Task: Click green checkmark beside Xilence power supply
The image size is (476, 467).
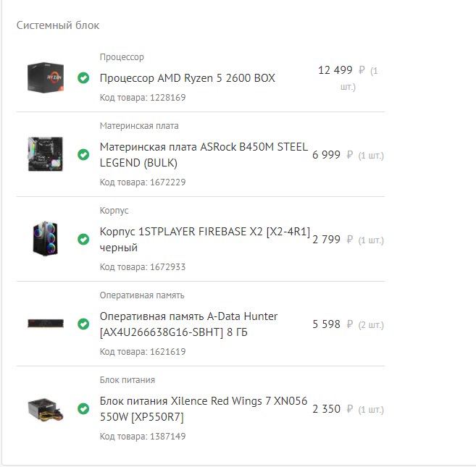Action: click(83, 409)
